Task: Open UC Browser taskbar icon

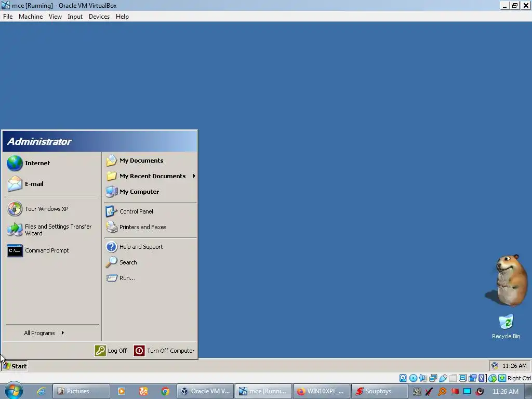Action: pos(143,391)
